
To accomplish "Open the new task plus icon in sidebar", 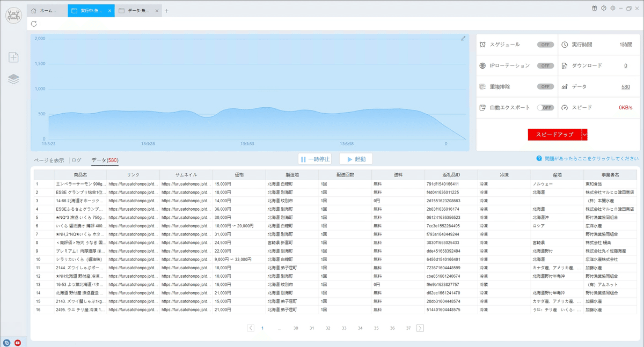I will [x=13, y=57].
